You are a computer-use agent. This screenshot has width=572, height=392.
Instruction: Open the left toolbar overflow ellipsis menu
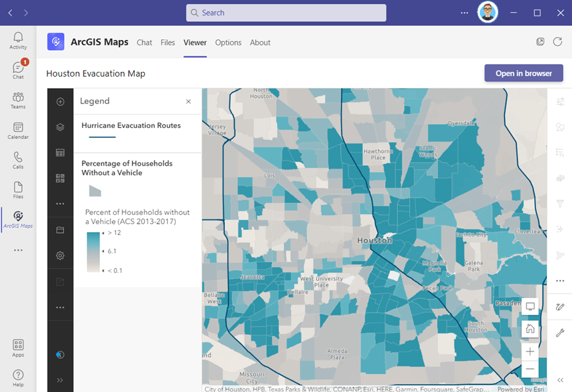[x=60, y=204]
